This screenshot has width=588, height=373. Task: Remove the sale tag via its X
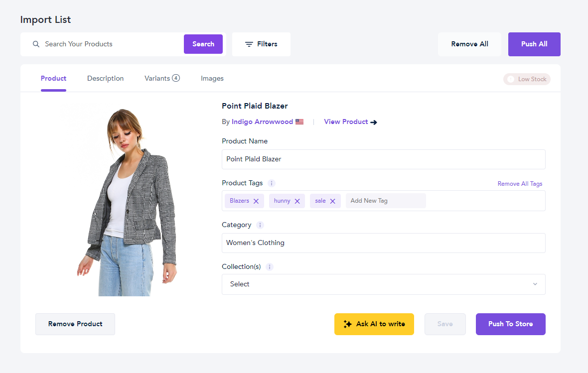point(332,201)
